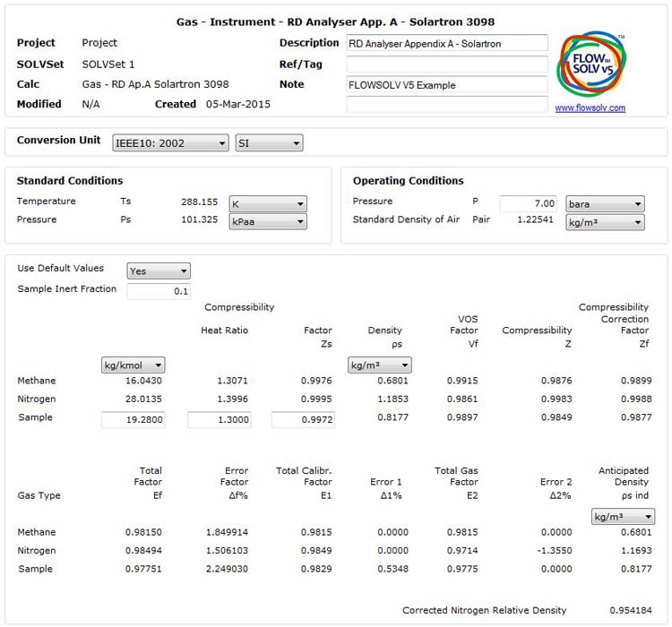Select Nitrogen molecular weight 28.0135
This screenshot has width=672, height=627.
(143, 399)
